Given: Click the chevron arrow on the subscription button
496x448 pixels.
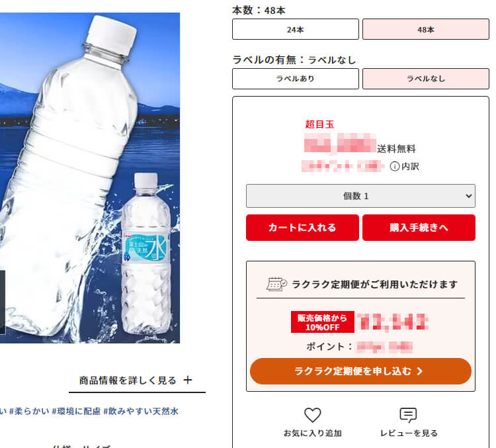Looking at the screenshot, I should pyautogui.click(x=420, y=371).
